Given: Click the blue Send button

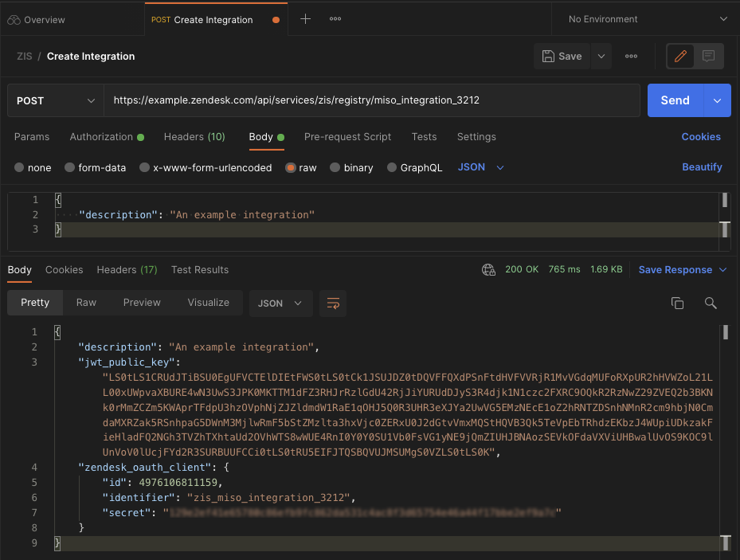Looking at the screenshot, I should 675,100.
